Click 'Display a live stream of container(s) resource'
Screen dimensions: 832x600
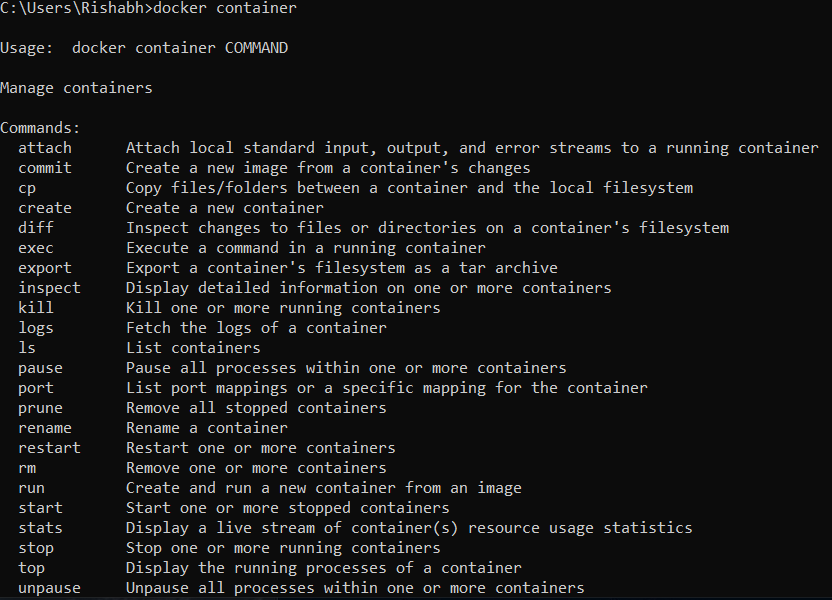point(409,528)
